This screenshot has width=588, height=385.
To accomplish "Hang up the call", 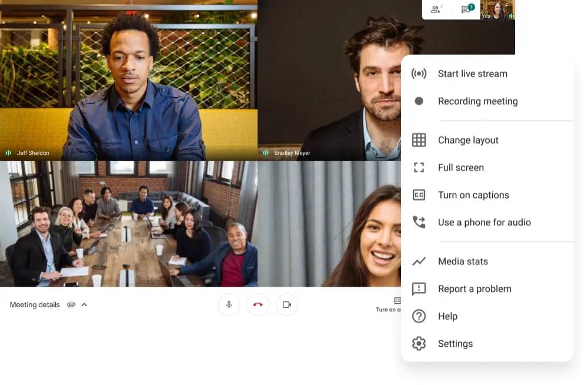I will tap(258, 304).
